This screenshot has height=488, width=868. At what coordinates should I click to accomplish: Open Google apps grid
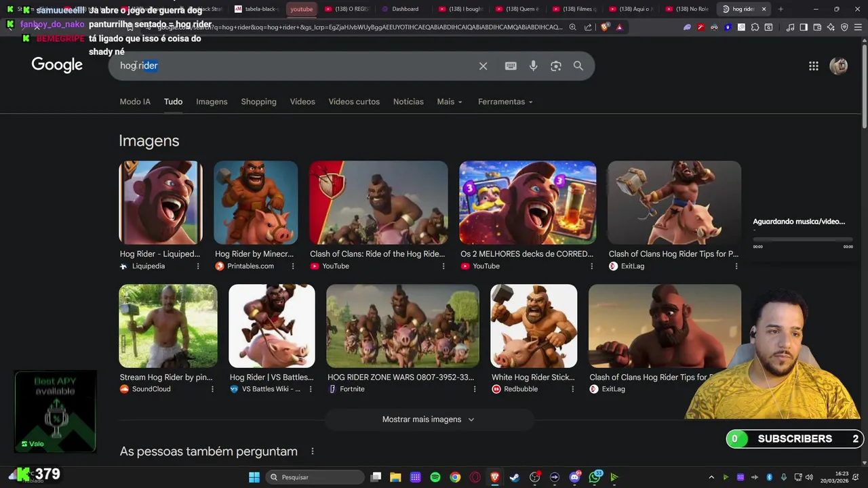[x=814, y=66]
